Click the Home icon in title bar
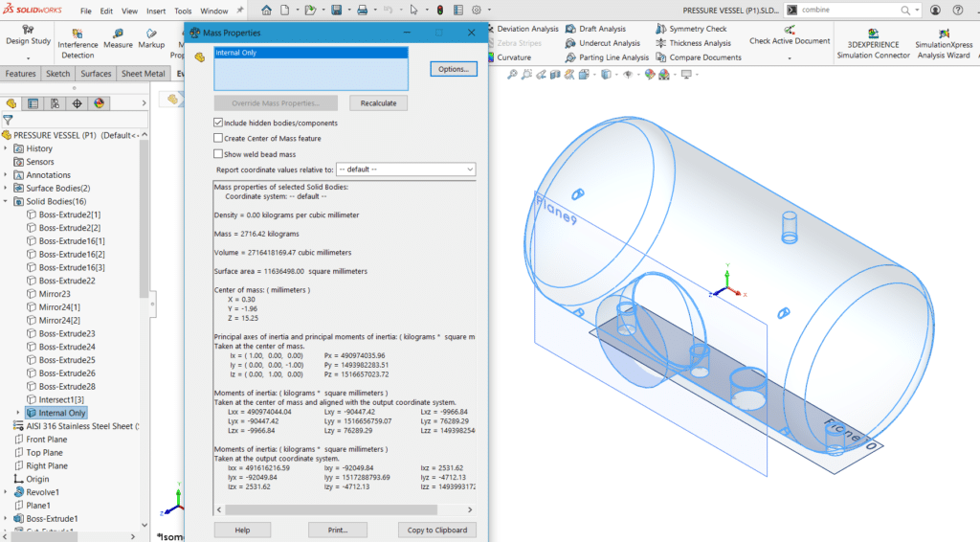 [266, 10]
